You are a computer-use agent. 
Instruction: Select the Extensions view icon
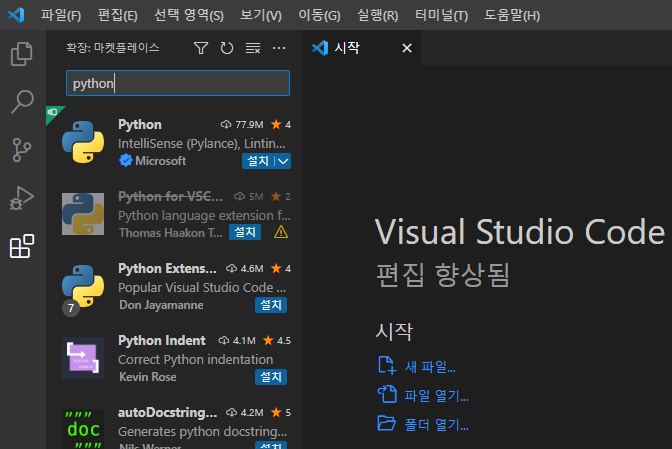point(22,246)
